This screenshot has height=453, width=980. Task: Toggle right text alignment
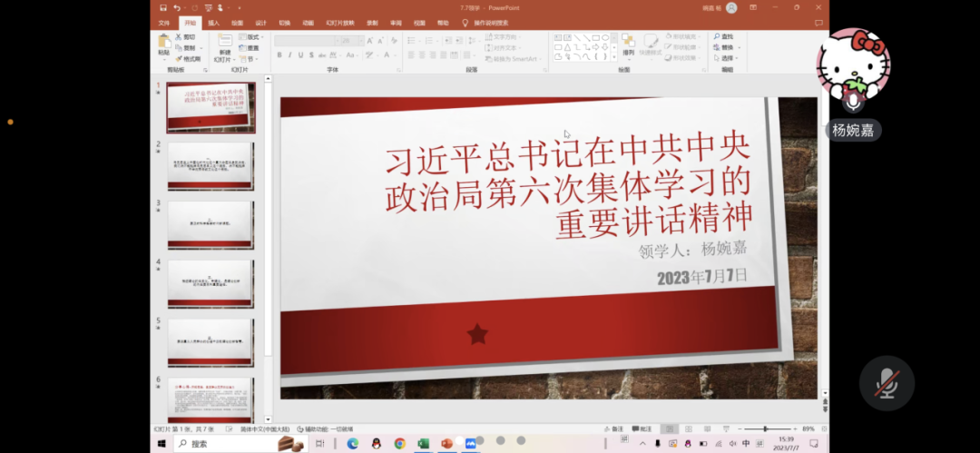[433, 55]
